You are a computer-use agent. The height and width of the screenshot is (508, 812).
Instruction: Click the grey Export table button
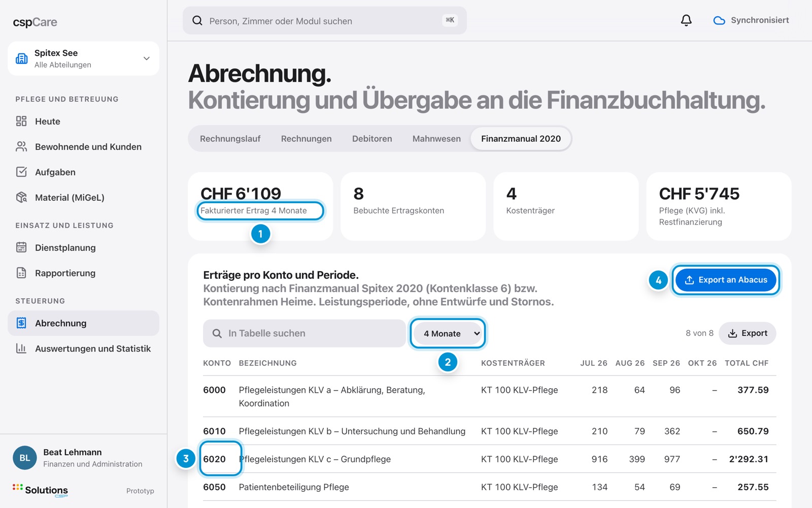(x=748, y=333)
